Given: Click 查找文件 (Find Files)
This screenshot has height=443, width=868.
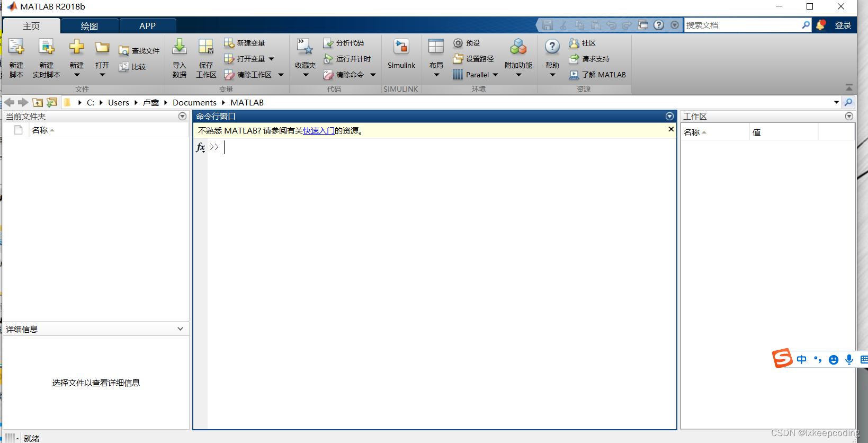Looking at the screenshot, I should tap(139, 51).
